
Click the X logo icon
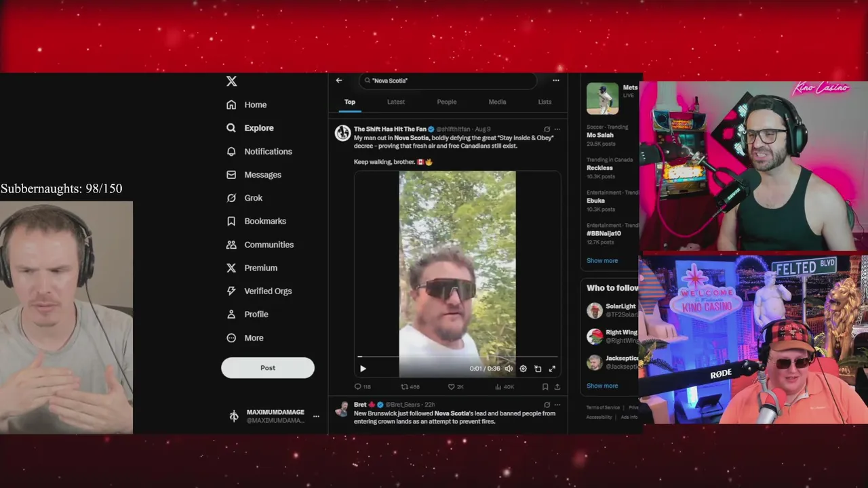[231, 81]
